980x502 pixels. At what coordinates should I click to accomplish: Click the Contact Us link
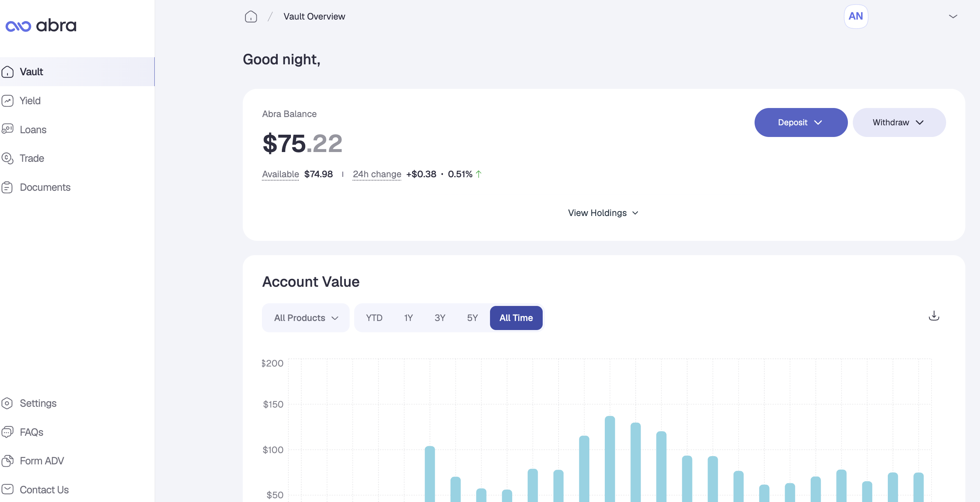click(x=77, y=490)
